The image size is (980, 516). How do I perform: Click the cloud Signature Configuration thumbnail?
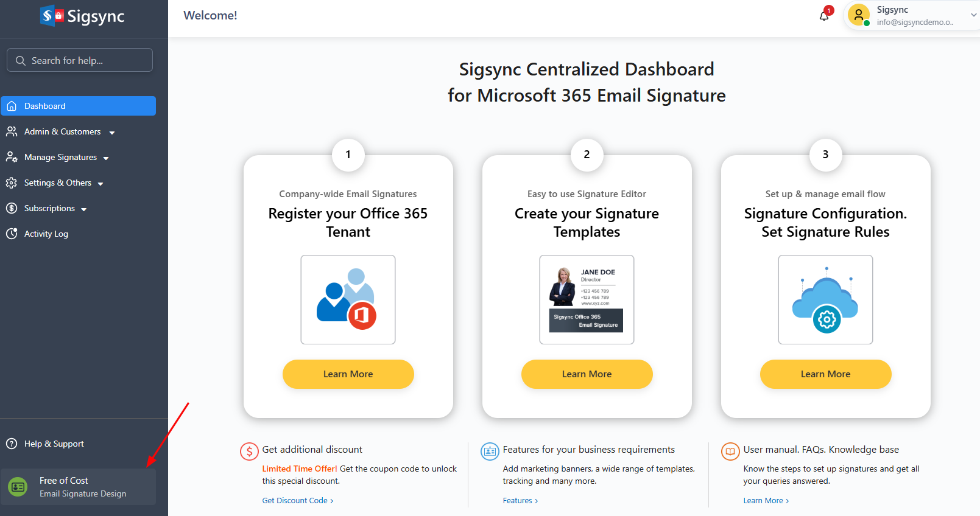click(x=825, y=300)
